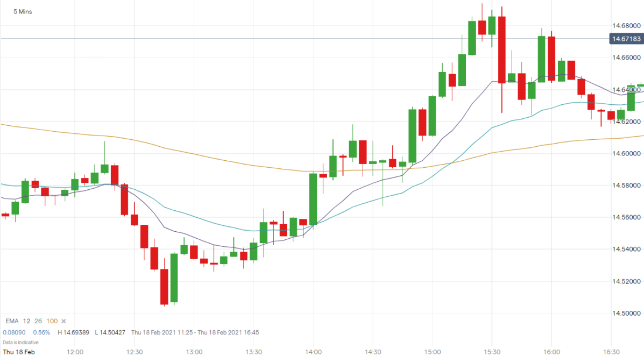Click the 14:00 time axis label
644x356 pixels.
313,352
